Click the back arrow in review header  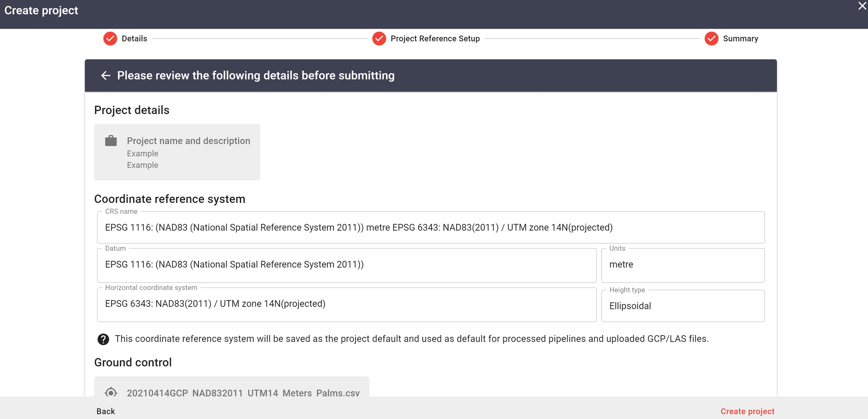tap(105, 76)
